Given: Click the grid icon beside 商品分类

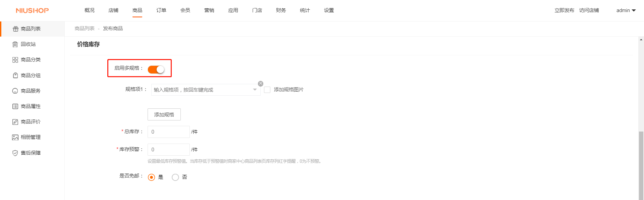Looking at the screenshot, I should [15, 60].
